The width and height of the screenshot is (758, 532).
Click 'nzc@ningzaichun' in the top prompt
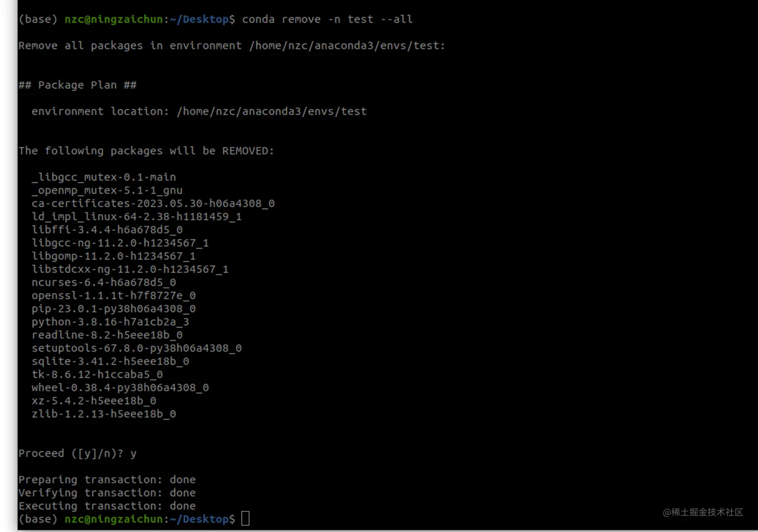coord(114,19)
